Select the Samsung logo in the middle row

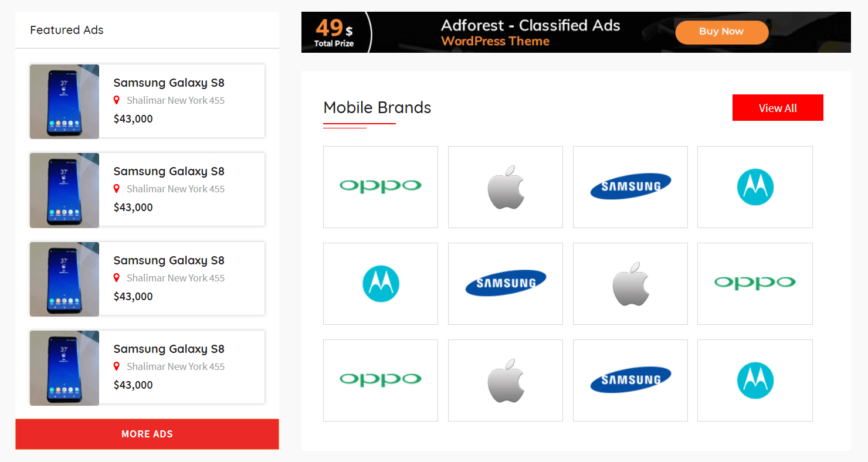(505, 283)
